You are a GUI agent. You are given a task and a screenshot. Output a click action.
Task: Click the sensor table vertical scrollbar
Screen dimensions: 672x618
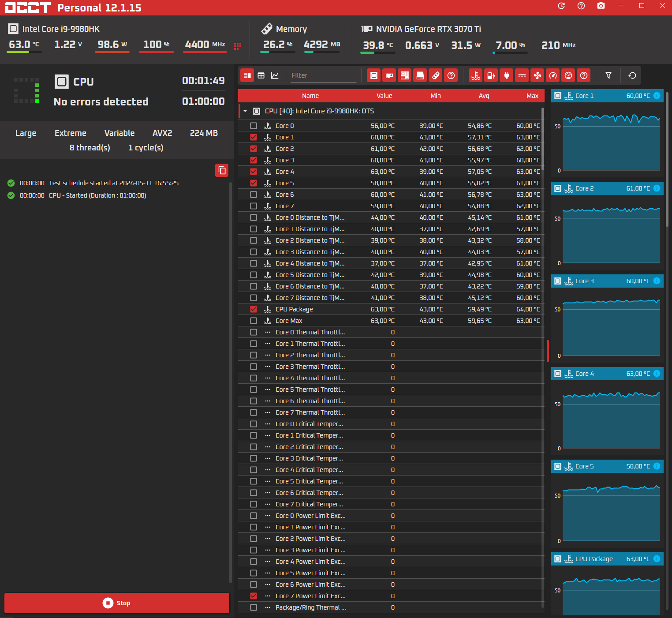[x=542, y=139]
